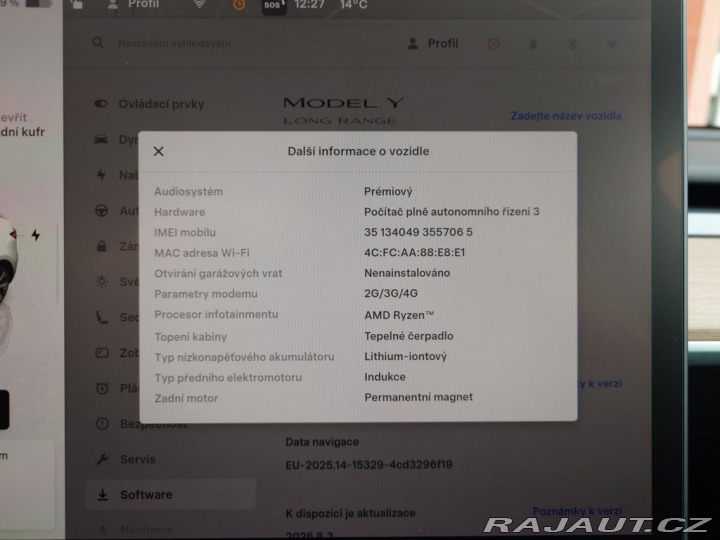The height and width of the screenshot is (540, 720).
Task: Click the Wi-Fi icon in top status bar
Action: [x=199, y=5]
